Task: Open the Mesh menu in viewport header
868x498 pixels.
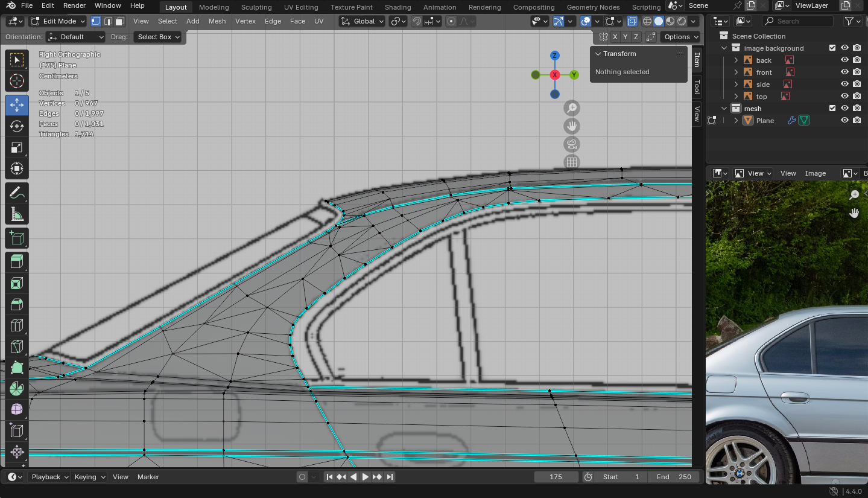Action: 217,21
